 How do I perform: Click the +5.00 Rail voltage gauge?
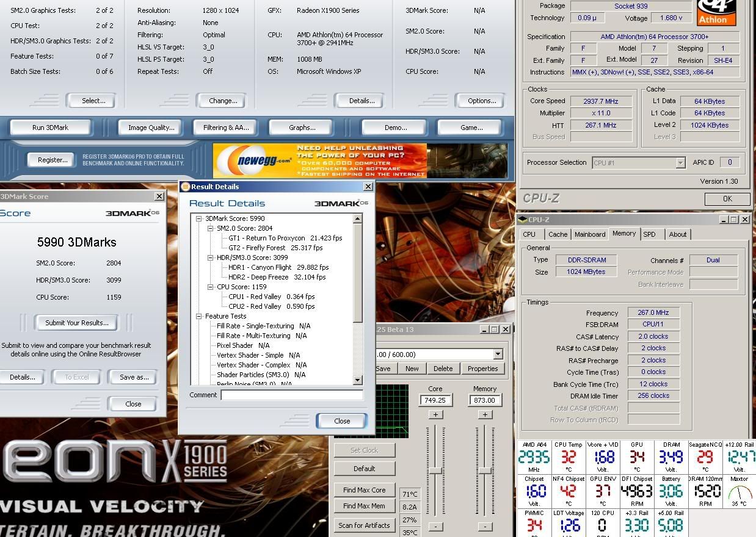pos(671,524)
